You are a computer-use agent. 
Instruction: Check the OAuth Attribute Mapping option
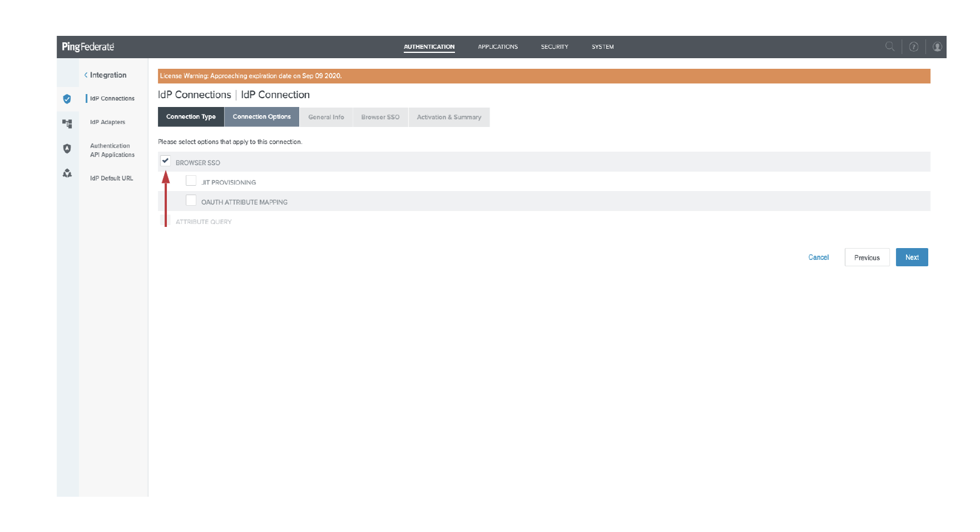[x=191, y=201]
